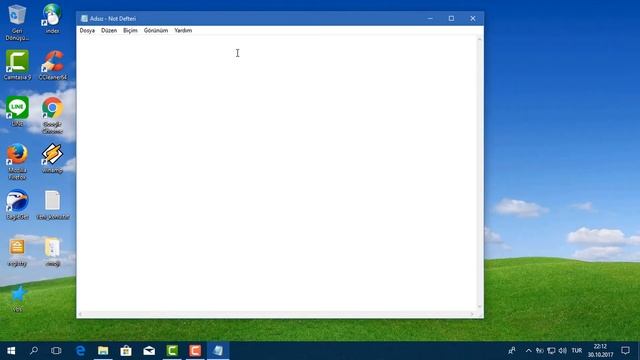The height and width of the screenshot is (360, 640).
Task: Select the Camtasia 9 desktop icon
Action: pyautogui.click(x=17, y=65)
